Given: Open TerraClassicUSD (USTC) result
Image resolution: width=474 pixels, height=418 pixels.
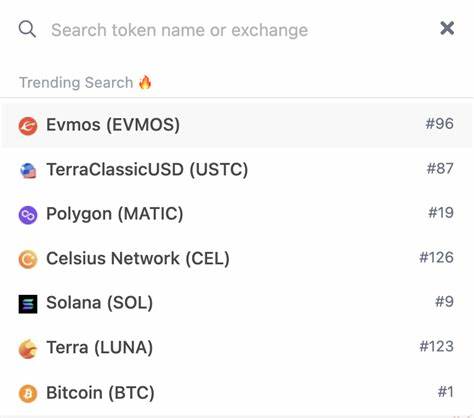Looking at the screenshot, I should (x=237, y=169).
